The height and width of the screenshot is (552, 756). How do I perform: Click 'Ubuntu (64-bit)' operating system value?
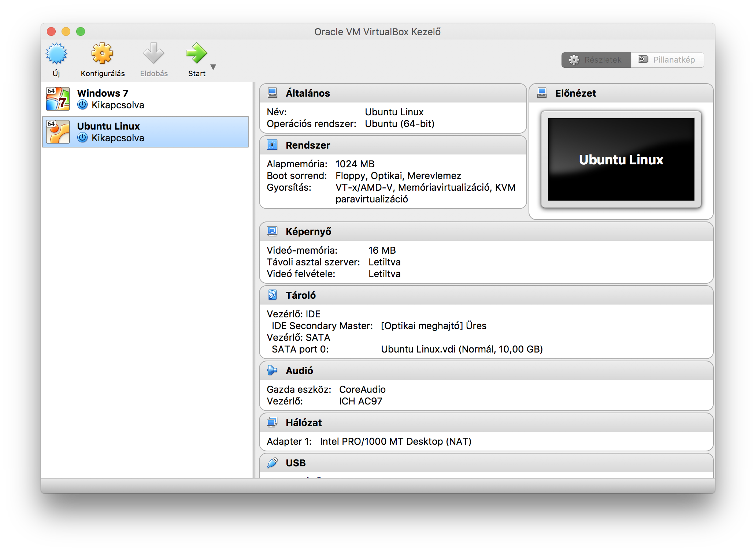[400, 124]
